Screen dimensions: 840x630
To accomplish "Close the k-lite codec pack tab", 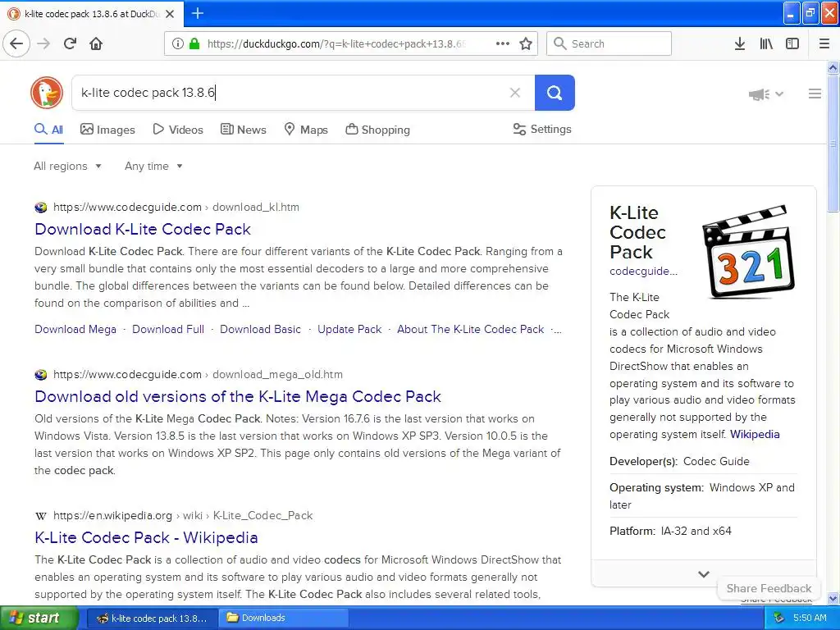I will tap(170, 14).
